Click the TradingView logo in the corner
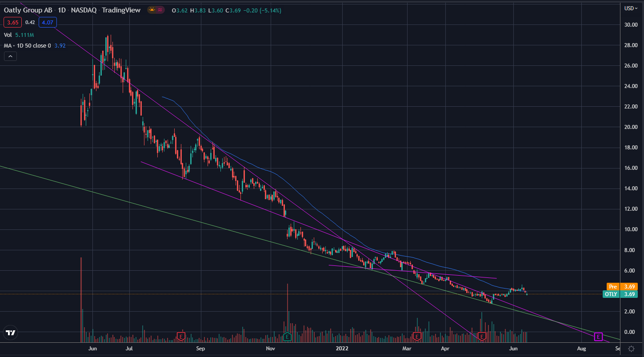644x357 pixels. point(11,332)
